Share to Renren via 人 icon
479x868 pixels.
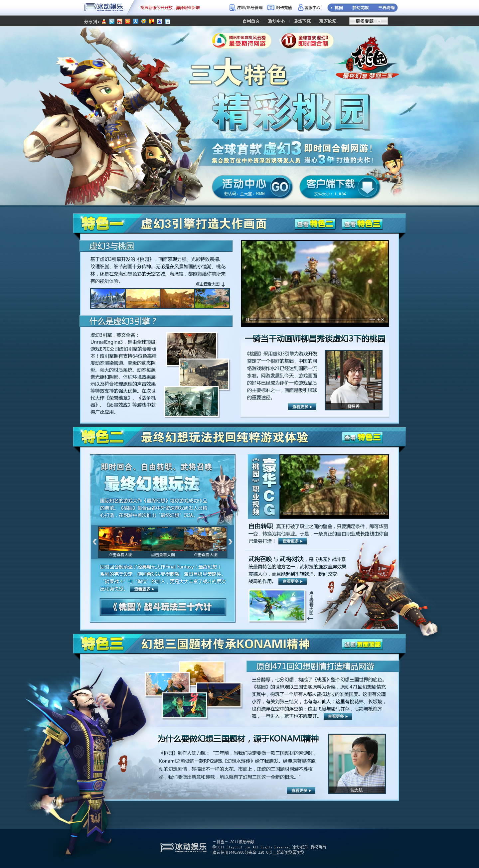click(135, 21)
